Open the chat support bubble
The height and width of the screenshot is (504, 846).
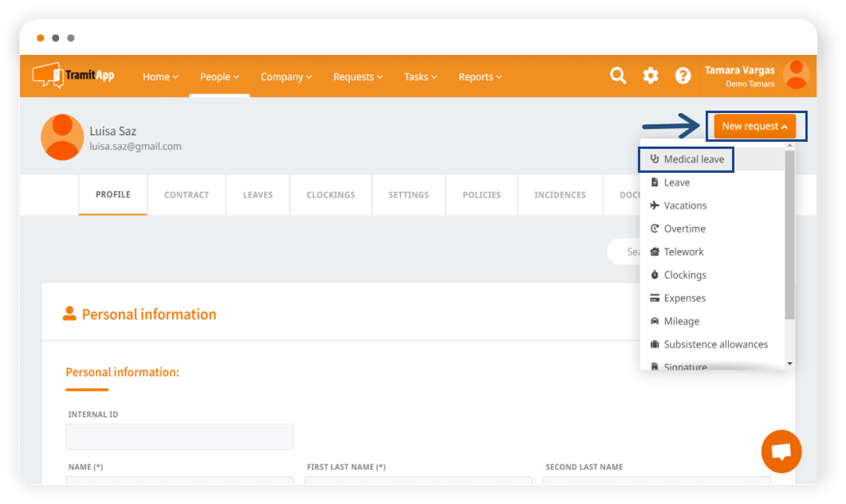pos(780,451)
